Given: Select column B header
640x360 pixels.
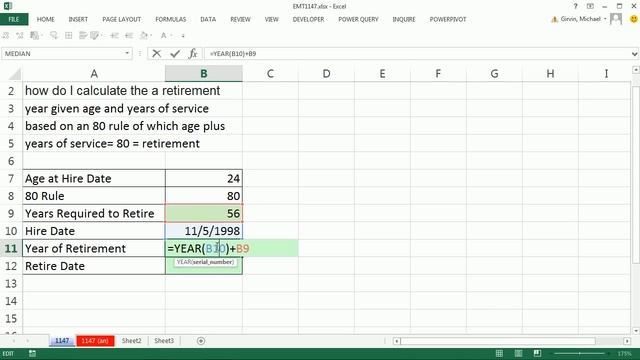Looking at the screenshot, I should (x=204, y=74).
